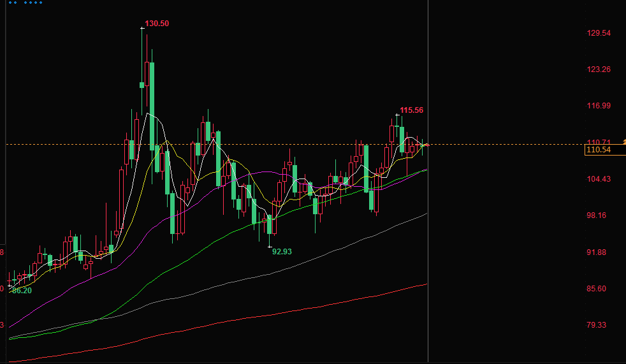Click the 91.88 price axis label
The image size is (626, 364).
[598, 252]
